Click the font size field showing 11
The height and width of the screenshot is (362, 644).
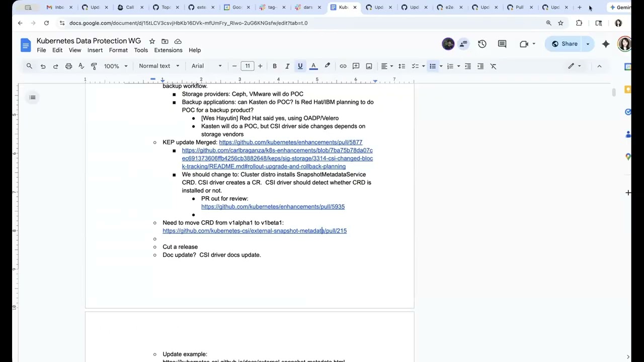pos(247,66)
